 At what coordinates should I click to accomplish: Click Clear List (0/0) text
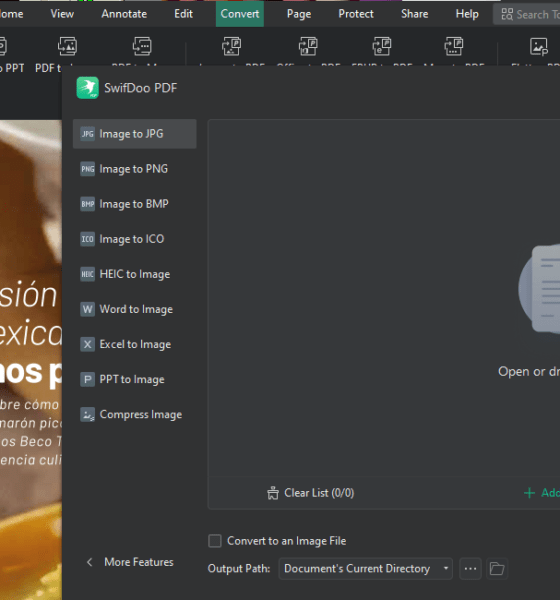pyautogui.click(x=319, y=493)
